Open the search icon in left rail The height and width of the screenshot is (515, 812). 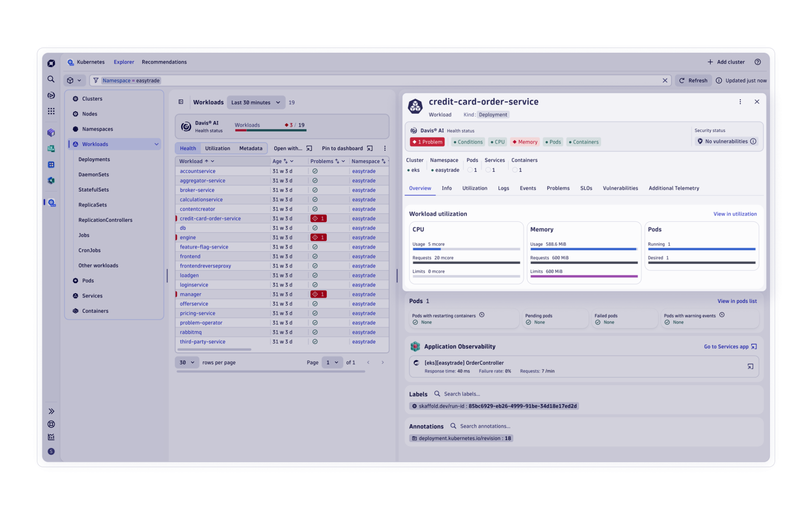coord(51,79)
